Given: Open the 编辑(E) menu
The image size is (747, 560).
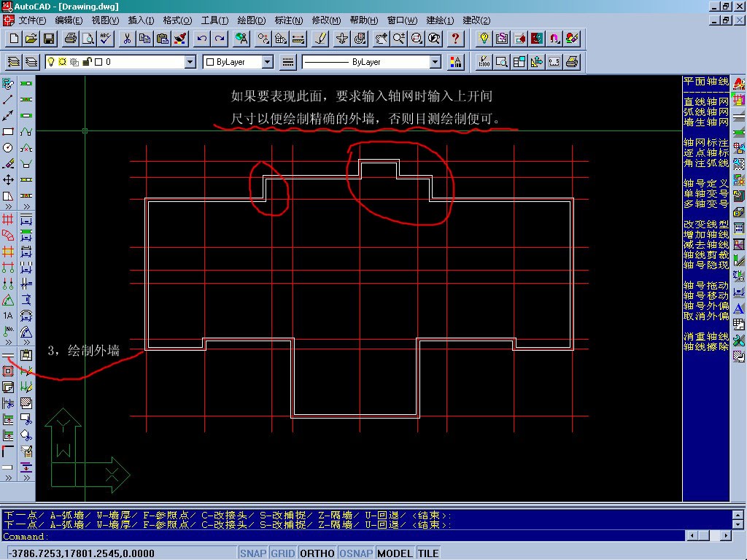Looking at the screenshot, I should tap(69, 20).
